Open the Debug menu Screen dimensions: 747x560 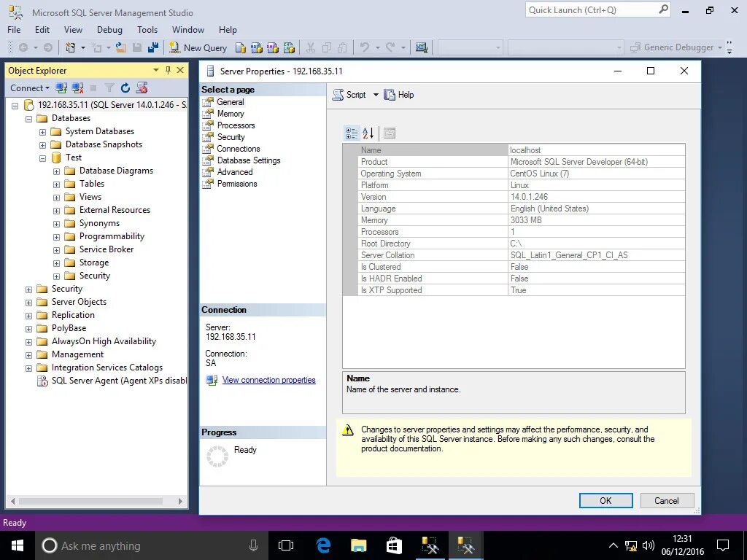pos(109,29)
